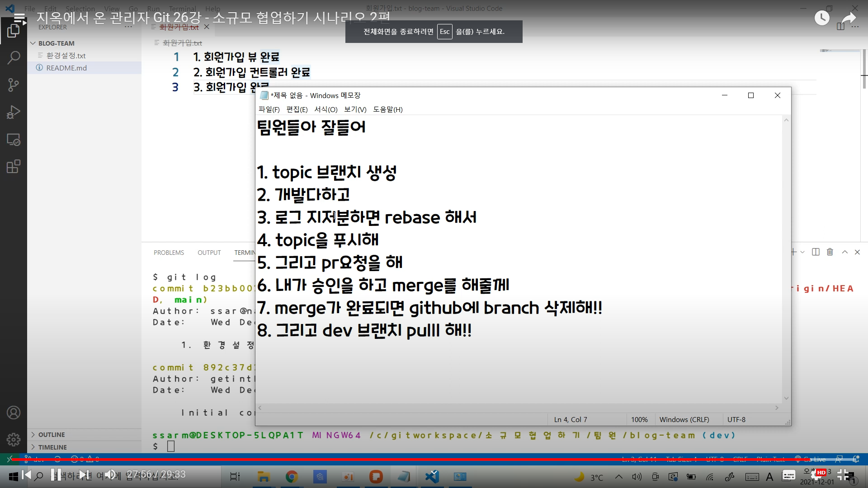Add a new terminal with the plus icon

coord(794,252)
